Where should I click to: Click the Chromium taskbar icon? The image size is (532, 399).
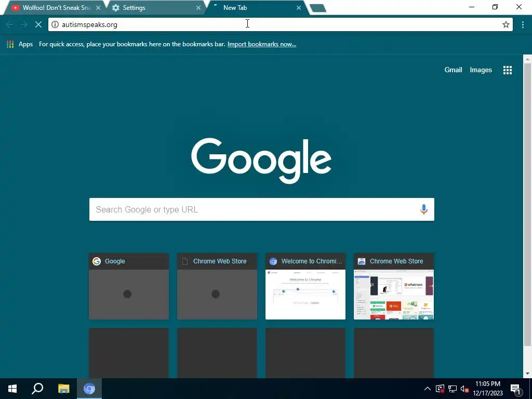[89, 389]
